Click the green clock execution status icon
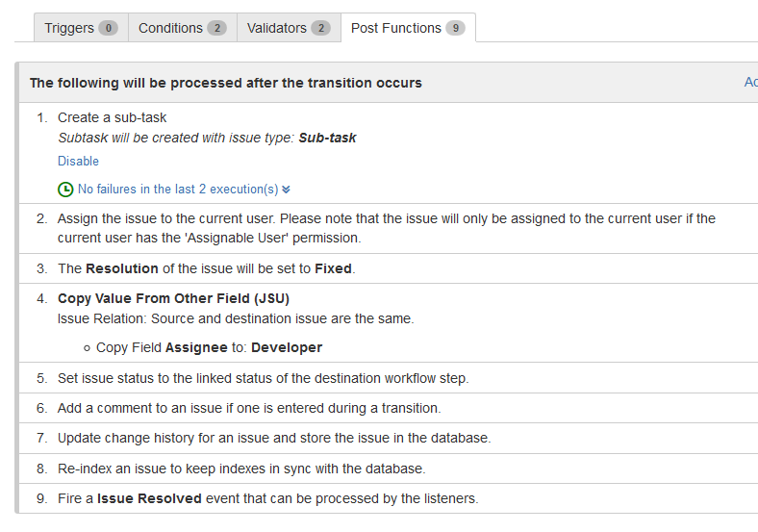 pyautogui.click(x=65, y=190)
